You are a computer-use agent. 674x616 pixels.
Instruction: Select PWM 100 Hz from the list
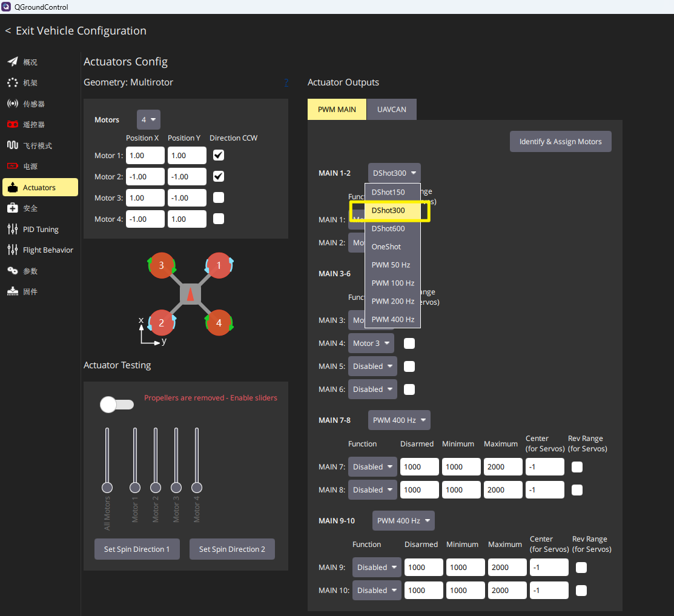[x=392, y=283]
